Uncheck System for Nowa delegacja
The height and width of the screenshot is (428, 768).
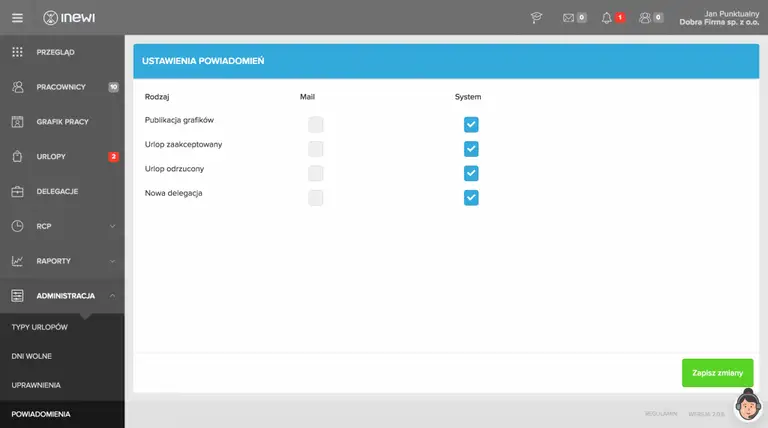pyautogui.click(x=471, y=197)
